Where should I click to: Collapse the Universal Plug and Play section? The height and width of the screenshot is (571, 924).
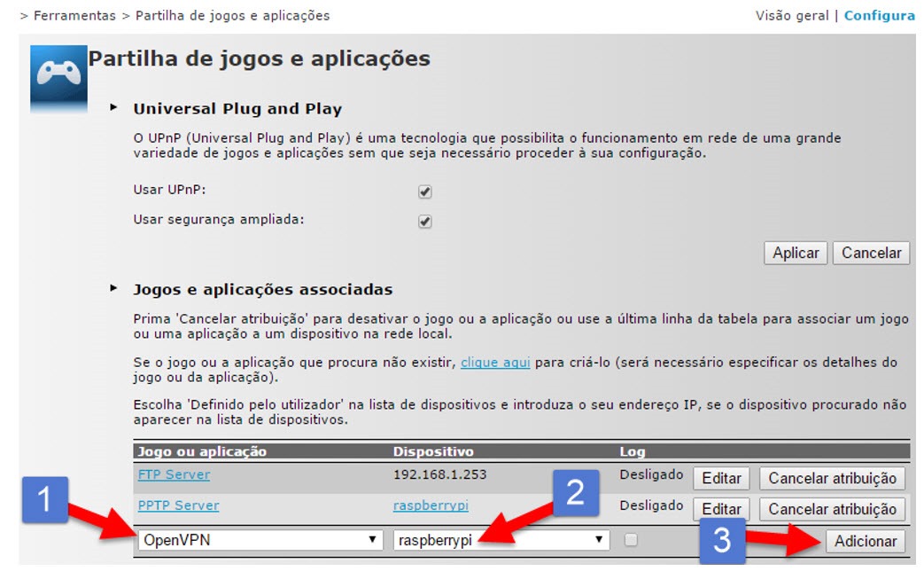(x=113, y=108)
